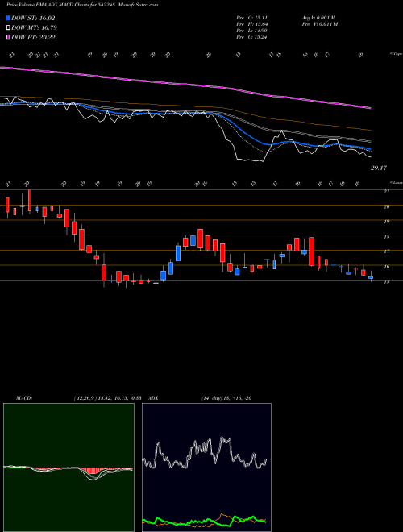
Task: Click the 'Pre C: 15.24' close value
Action: click(251, 37)
